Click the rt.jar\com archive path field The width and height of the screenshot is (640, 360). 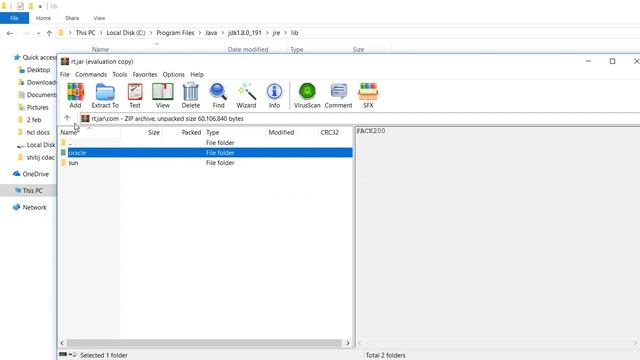[359, 118]
